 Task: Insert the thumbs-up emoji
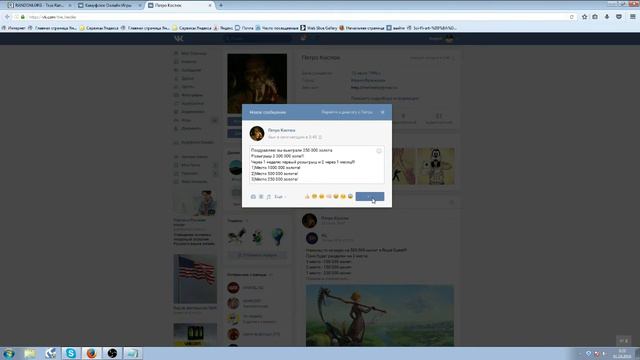(307, 196)
